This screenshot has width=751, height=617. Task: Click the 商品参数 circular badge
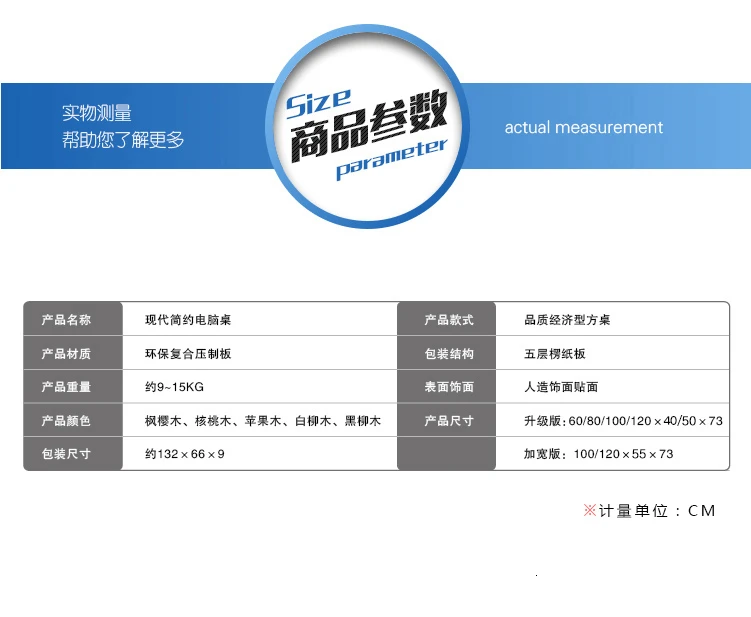tap(367, 126)
